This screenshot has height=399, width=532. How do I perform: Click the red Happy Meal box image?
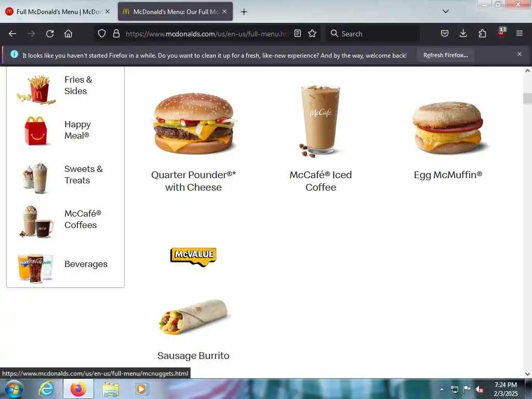pos(36,131)
